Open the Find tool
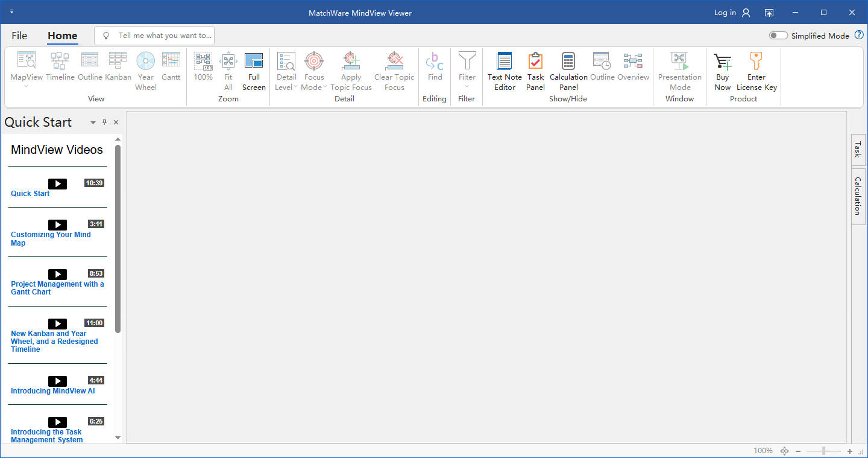The width and height of the screenshot is (868, 458). click(435, 66)
